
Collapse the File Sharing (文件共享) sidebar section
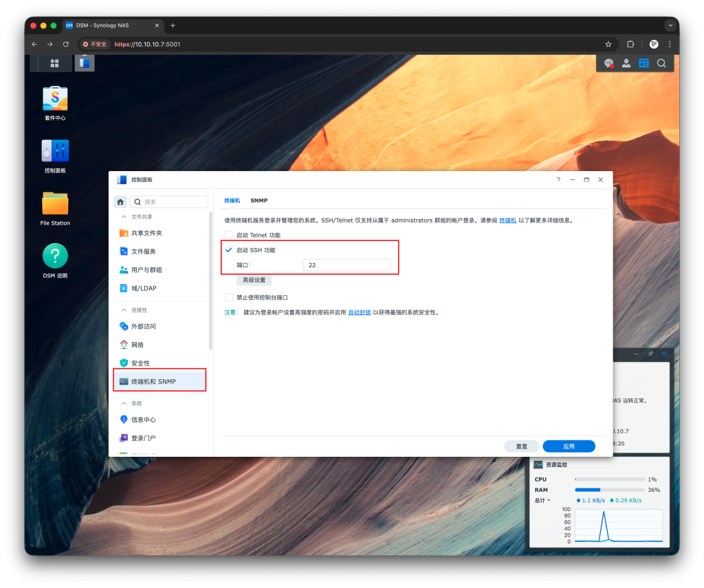124,216
